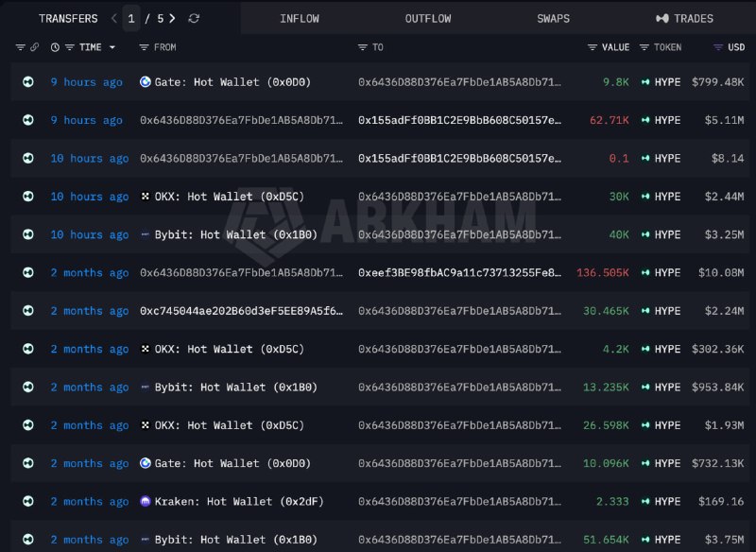Expand the TIME sort dropdown arrow
The width and height of the screenshot is (756, 552).
point(112,47)
